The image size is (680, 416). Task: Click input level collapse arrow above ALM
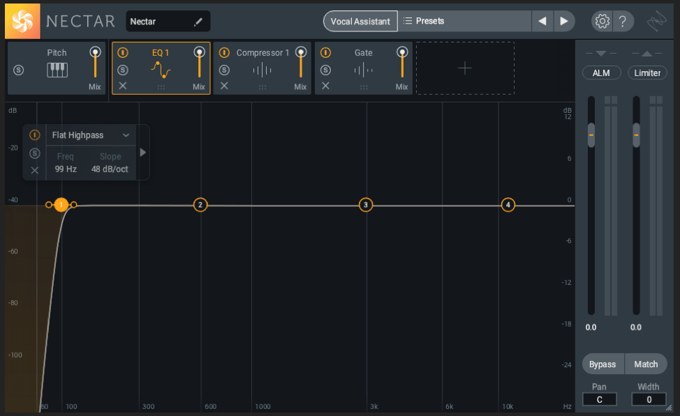click(x=601, y=54)
